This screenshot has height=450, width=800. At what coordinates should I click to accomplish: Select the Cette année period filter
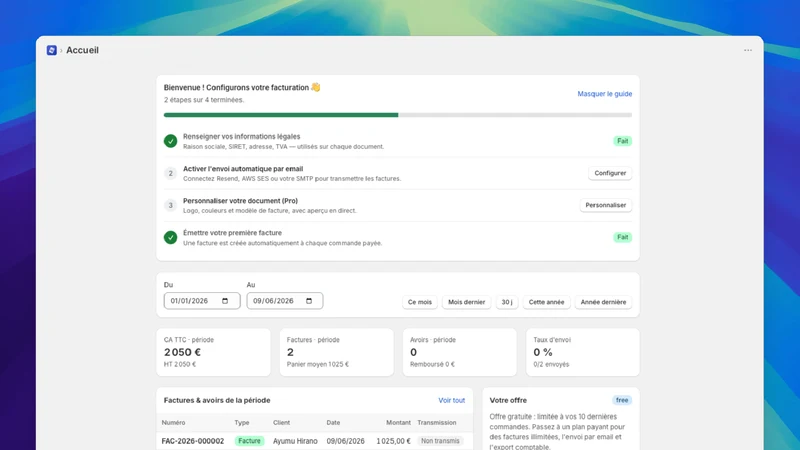point(546,302)
